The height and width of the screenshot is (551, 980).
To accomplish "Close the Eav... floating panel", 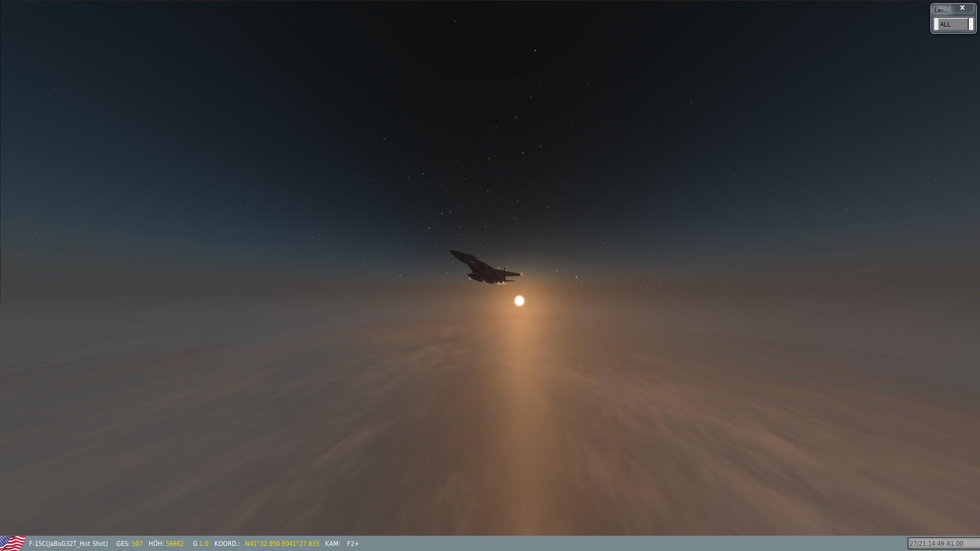I will pyautogui.click(x=962, y=8).
